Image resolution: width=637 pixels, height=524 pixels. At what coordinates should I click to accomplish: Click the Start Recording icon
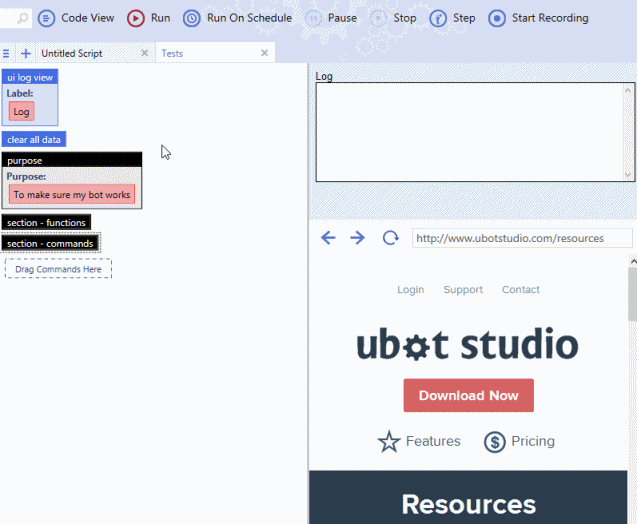(497, 18)
